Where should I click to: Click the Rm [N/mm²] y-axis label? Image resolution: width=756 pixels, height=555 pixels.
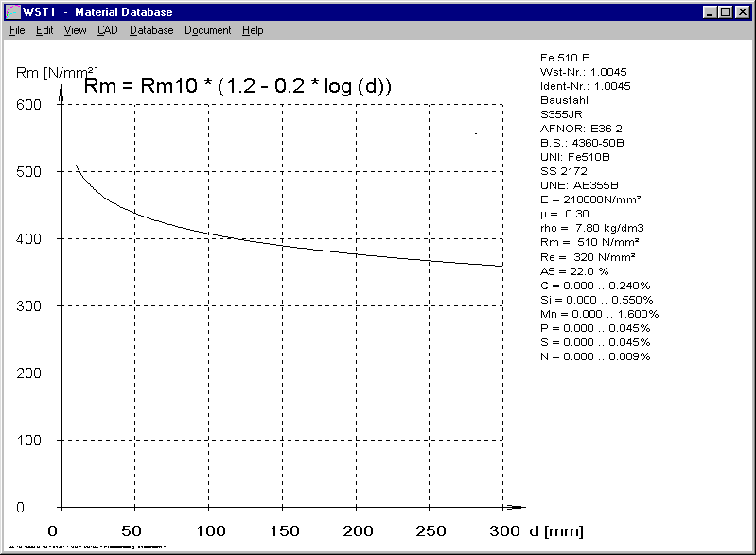(52, 71)
